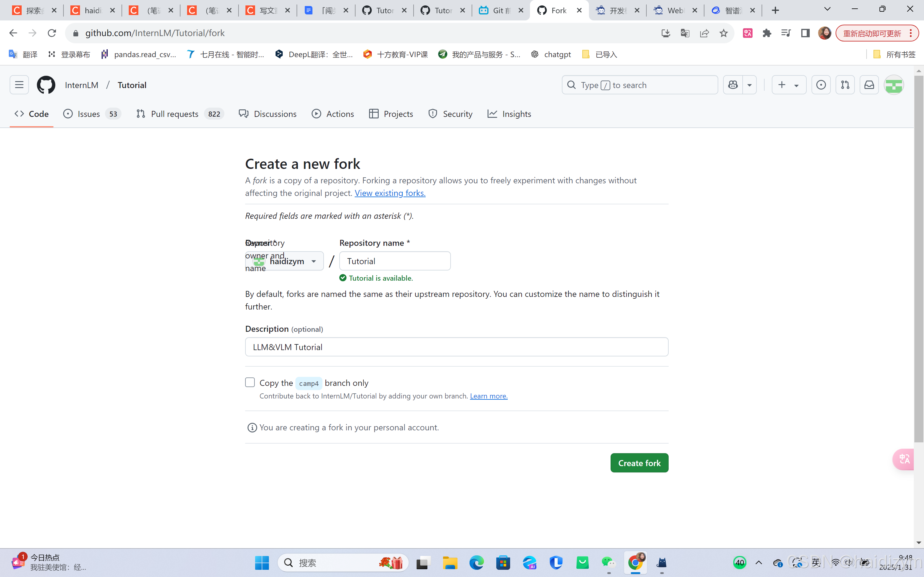Check Copy the camp4 branch only

[x=250, y=382]
